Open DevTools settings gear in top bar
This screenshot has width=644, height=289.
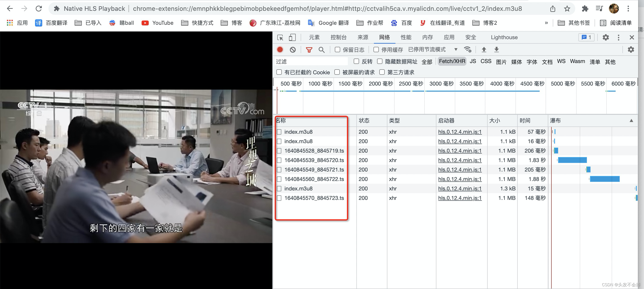click(606, 37)
